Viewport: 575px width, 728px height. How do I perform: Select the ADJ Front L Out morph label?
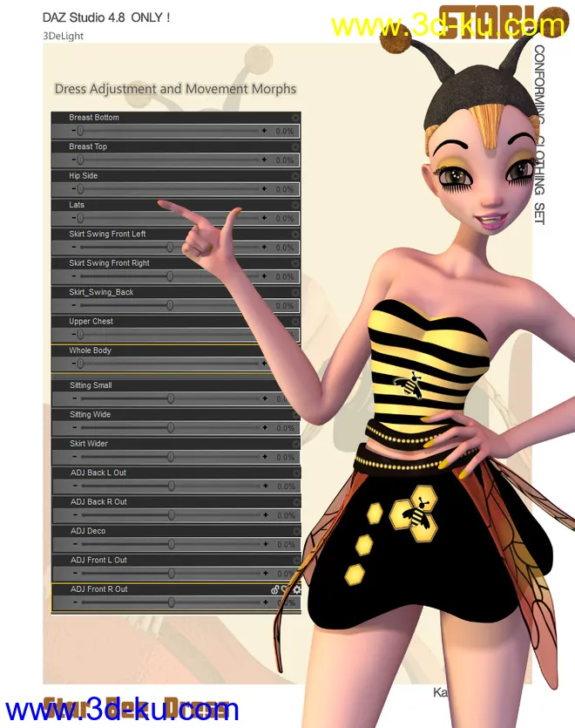98,560
